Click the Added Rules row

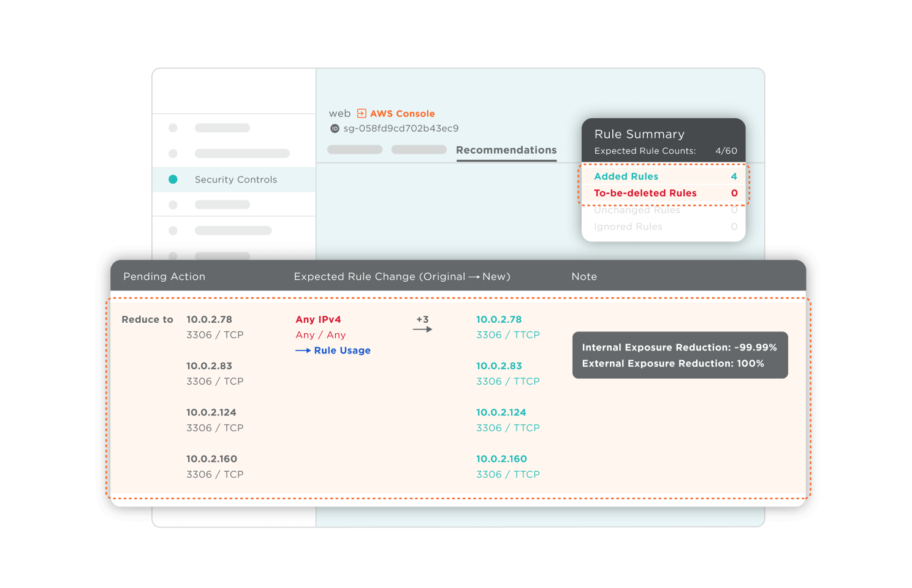[x=665, y=176]
